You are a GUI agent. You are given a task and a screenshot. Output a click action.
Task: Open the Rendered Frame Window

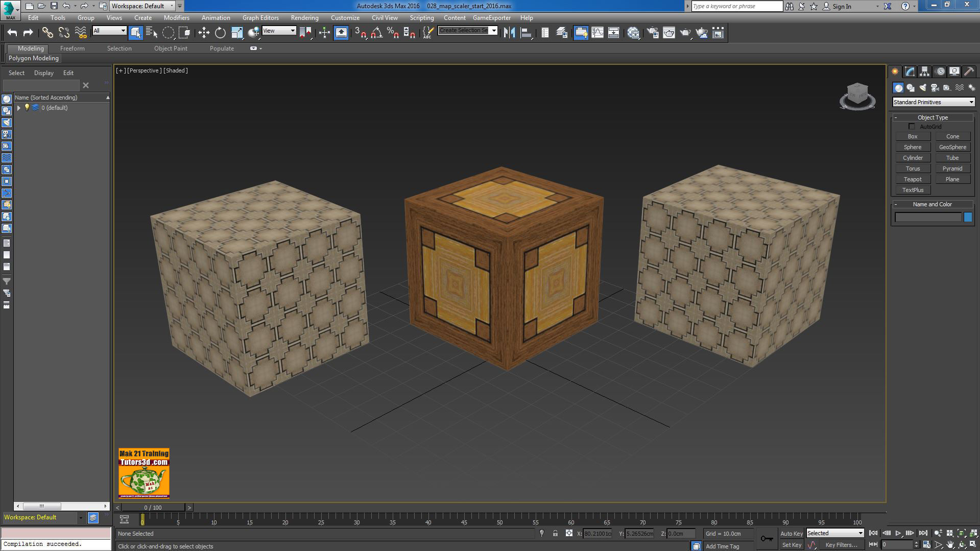tap(669, 33)
